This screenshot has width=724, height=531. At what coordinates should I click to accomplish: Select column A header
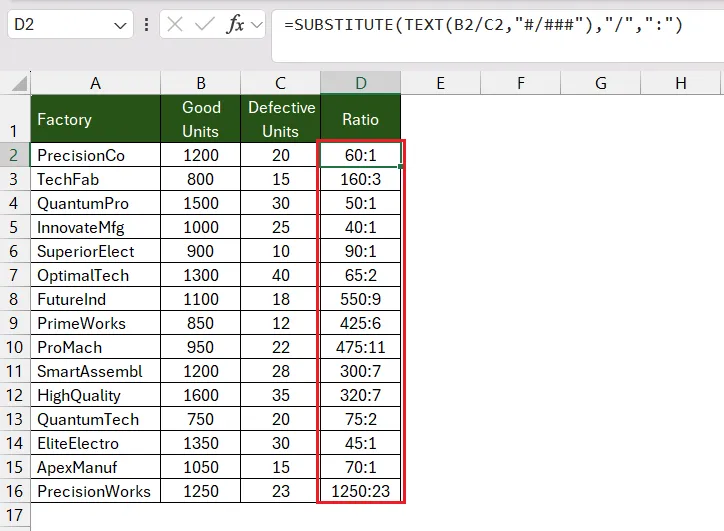pyautogui.click(x=96, y=83)
